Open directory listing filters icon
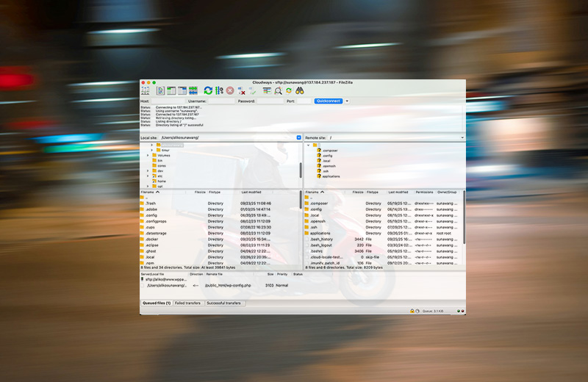Screen dimensions: 588x382 pos(268,90)
